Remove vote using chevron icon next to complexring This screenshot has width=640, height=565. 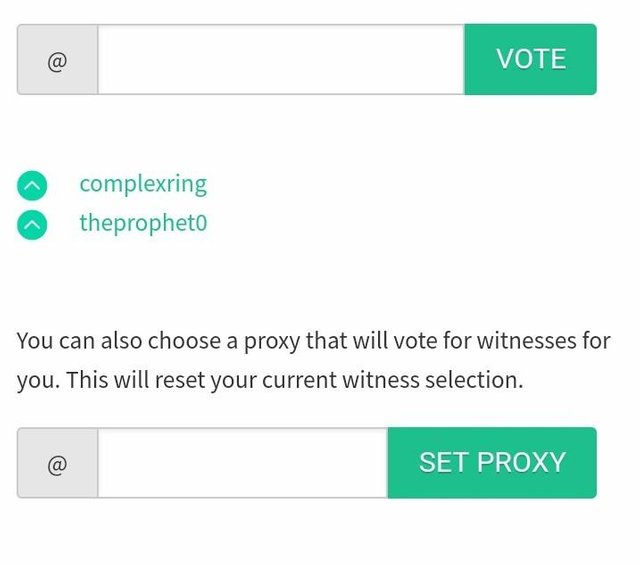32,185
